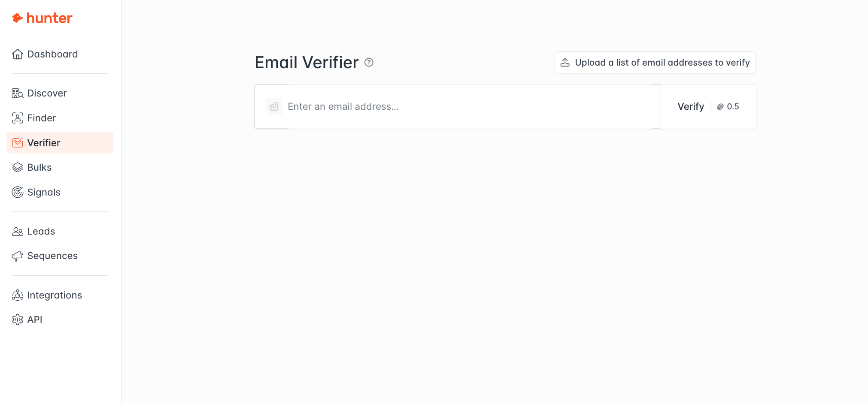Click the email address input field

468,107
